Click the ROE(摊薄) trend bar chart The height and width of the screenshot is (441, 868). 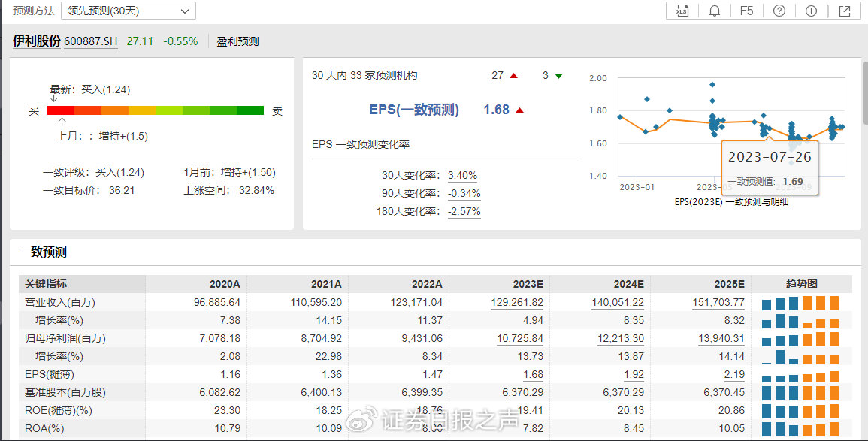coord(800,411)
